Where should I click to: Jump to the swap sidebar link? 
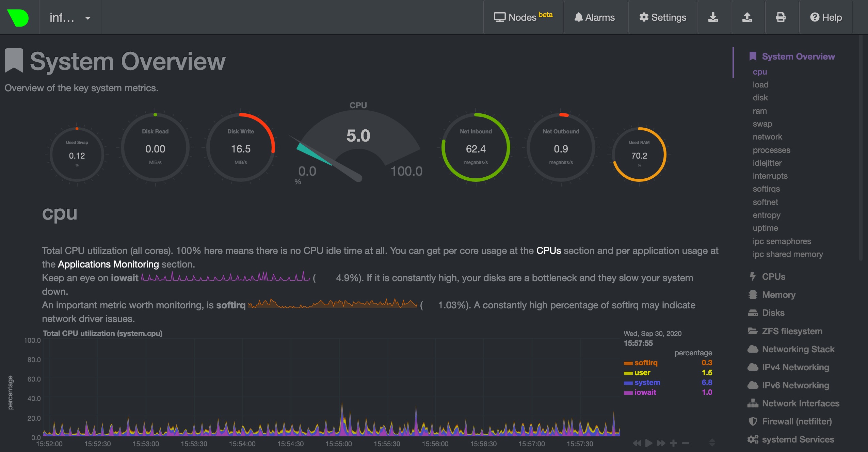[x=762, y=124]
